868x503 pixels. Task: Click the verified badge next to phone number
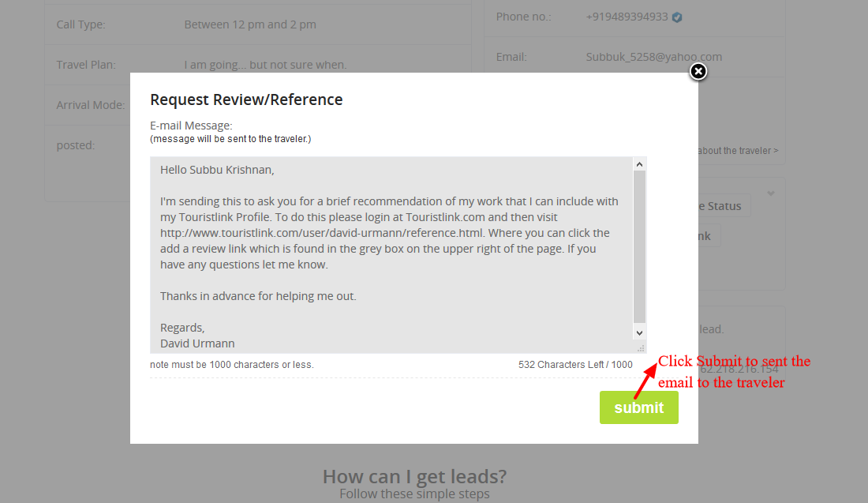677,17
